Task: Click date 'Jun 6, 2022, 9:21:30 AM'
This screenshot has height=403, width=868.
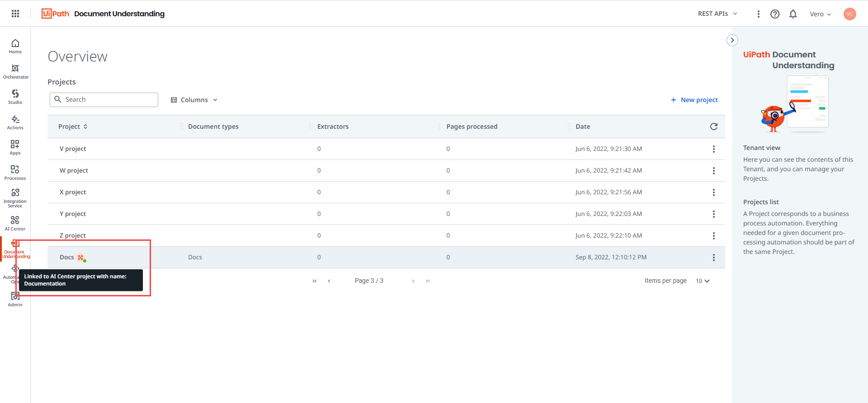Action: [x=609, y=149]
